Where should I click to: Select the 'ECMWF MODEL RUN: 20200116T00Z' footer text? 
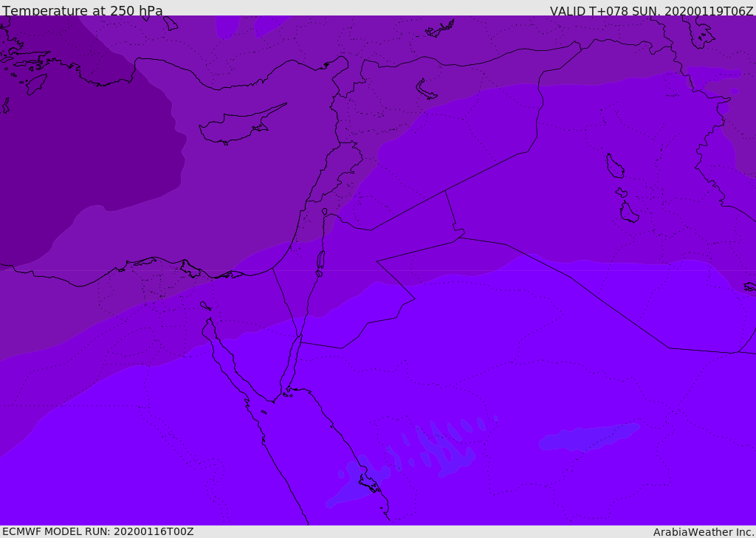tap(98, 531)
